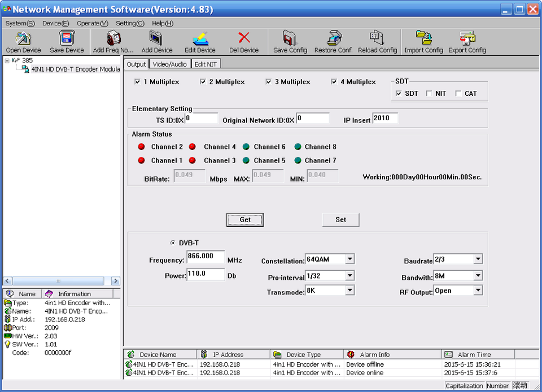542x392 pixels.
Task: Click the Restore Conf. icon
Action: [x=334, y=38]
